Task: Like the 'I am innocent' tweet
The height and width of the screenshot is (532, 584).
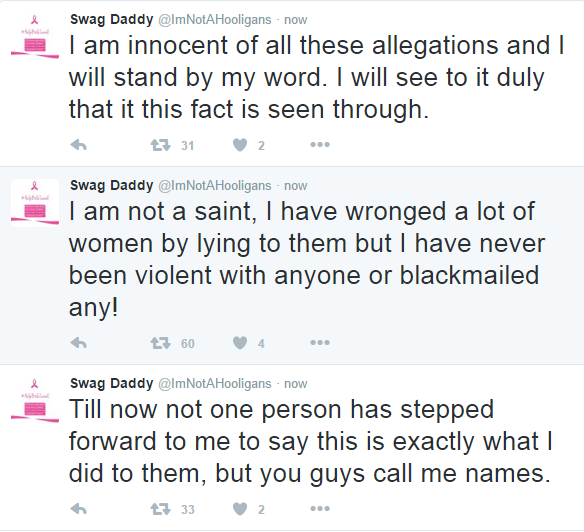Action: tap(240, 145)
